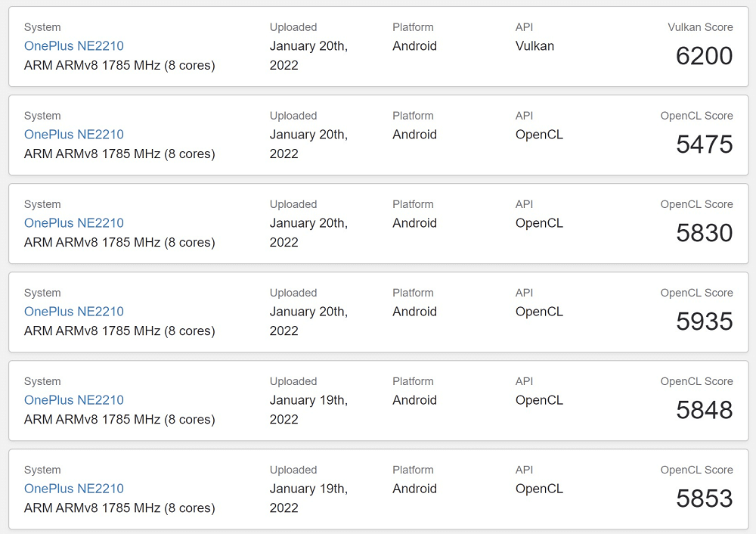Click the ARM ARMv8 CPU text in 5475 card

click(x=119, y=154)
